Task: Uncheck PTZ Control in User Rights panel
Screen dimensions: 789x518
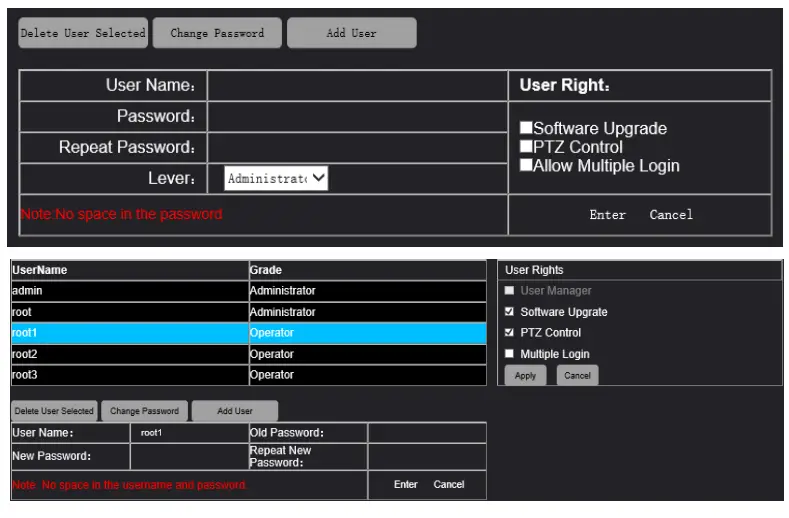Action: coord(509,332)
